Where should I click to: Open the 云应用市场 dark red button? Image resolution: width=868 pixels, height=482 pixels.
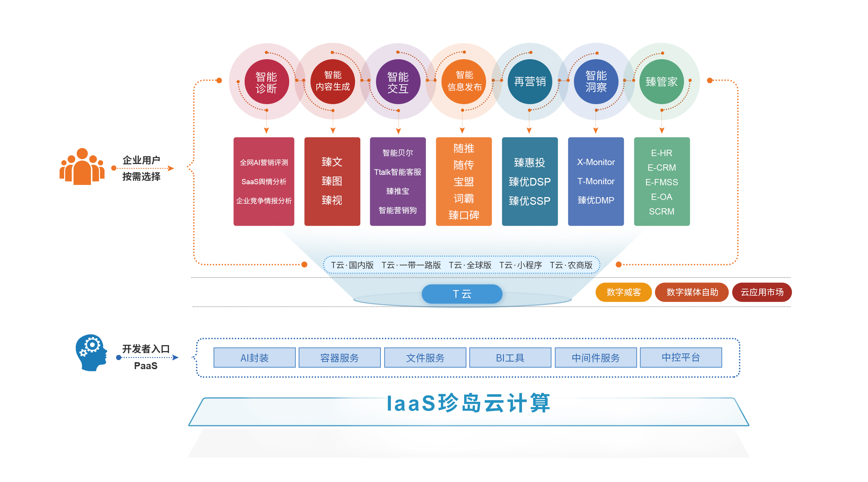762,292
